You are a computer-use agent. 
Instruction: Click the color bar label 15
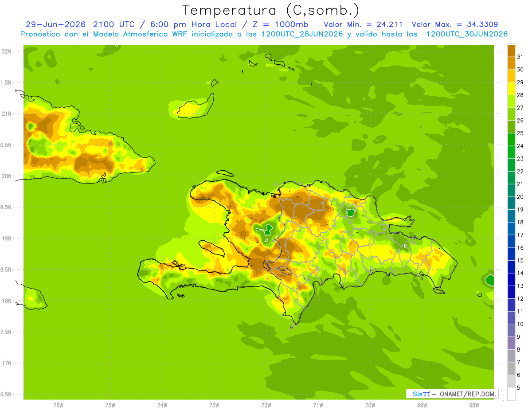point(520,260)
